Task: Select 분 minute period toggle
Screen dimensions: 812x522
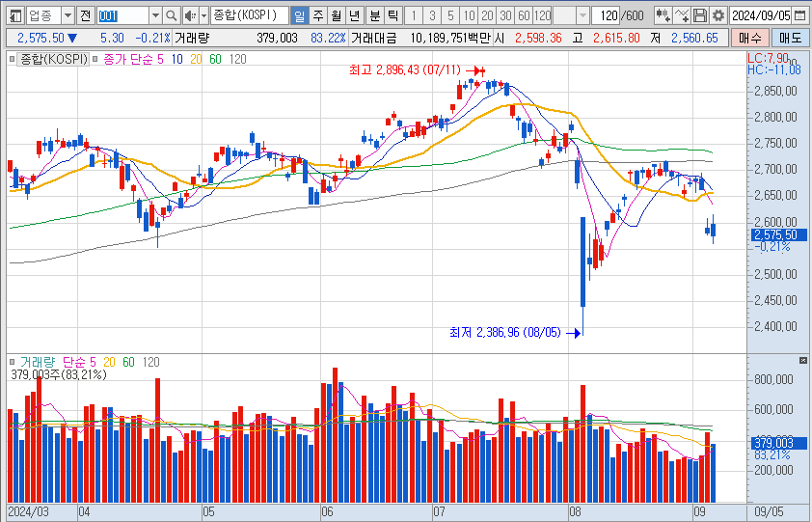Action: point(374,16)
